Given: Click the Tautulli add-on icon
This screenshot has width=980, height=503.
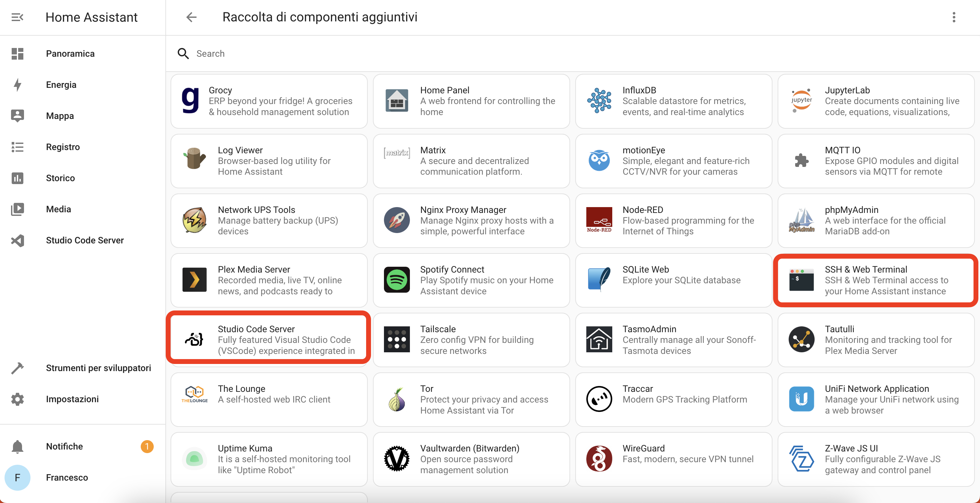Looking at the screenshot, I should click(802, 340).
